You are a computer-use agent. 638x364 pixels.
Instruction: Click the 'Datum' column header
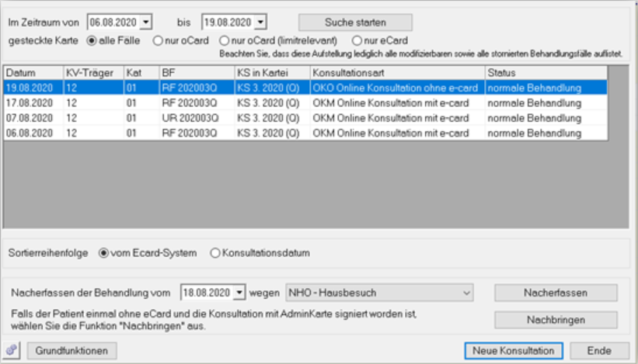pyautogui.click(x=33, y=73)
